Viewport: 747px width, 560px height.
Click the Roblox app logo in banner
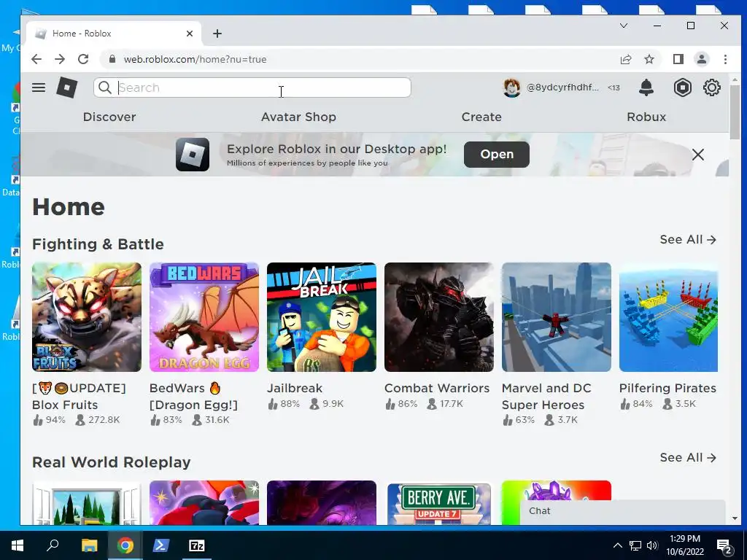pyautogui.click(x=193, y=155)
